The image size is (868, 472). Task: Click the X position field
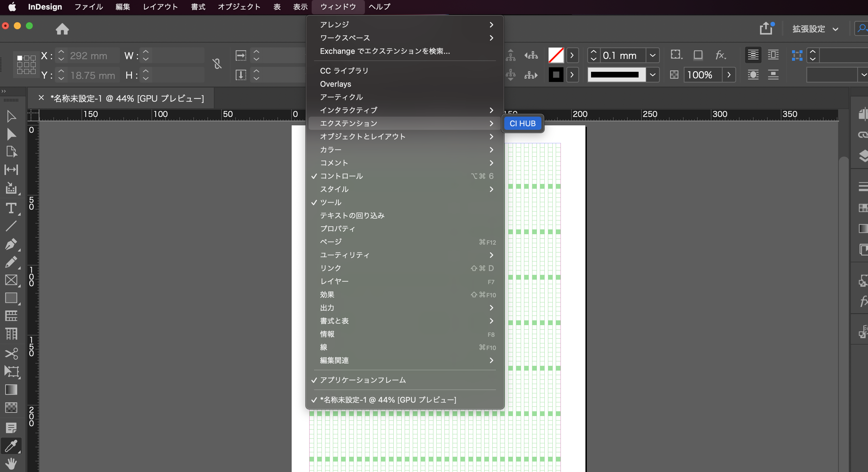[93, 56]
